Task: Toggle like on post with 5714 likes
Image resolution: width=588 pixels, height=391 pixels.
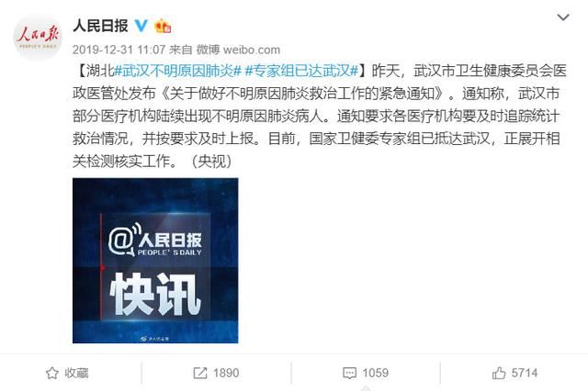Action: [x=514, y=373]
